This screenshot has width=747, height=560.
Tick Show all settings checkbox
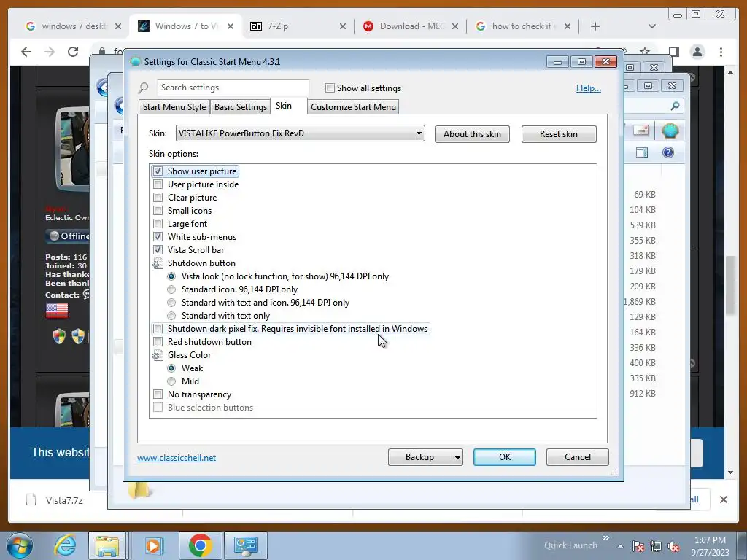tap(330, 88)
